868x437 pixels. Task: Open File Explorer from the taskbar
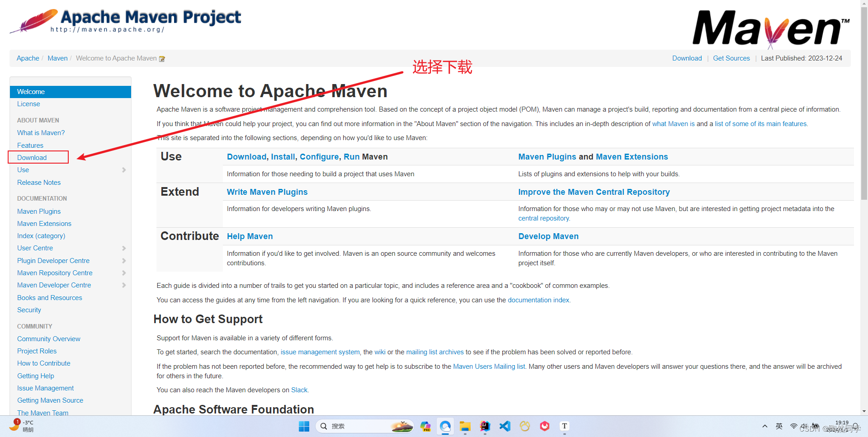465,426
